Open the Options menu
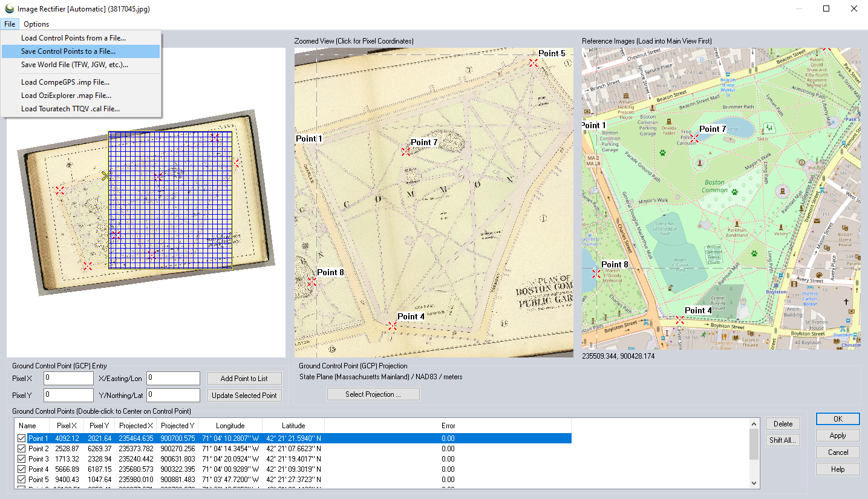The image size is (868, 499). click(x=36, y=24)
